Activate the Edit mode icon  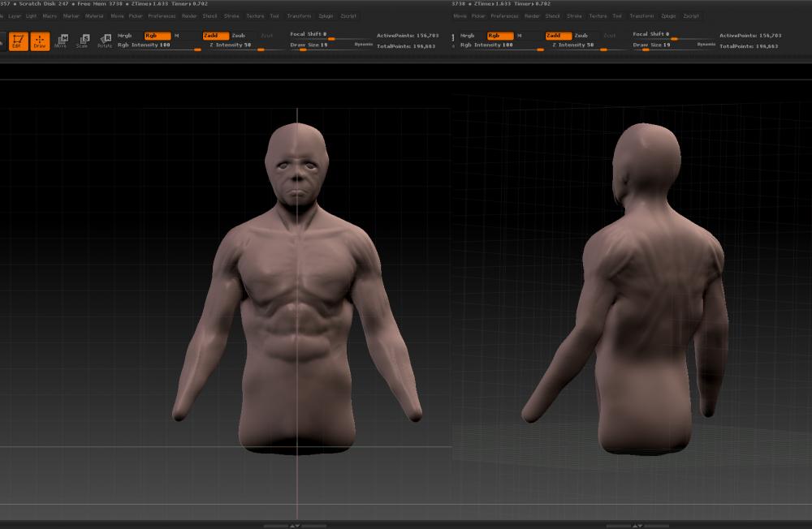coord(17,41)
